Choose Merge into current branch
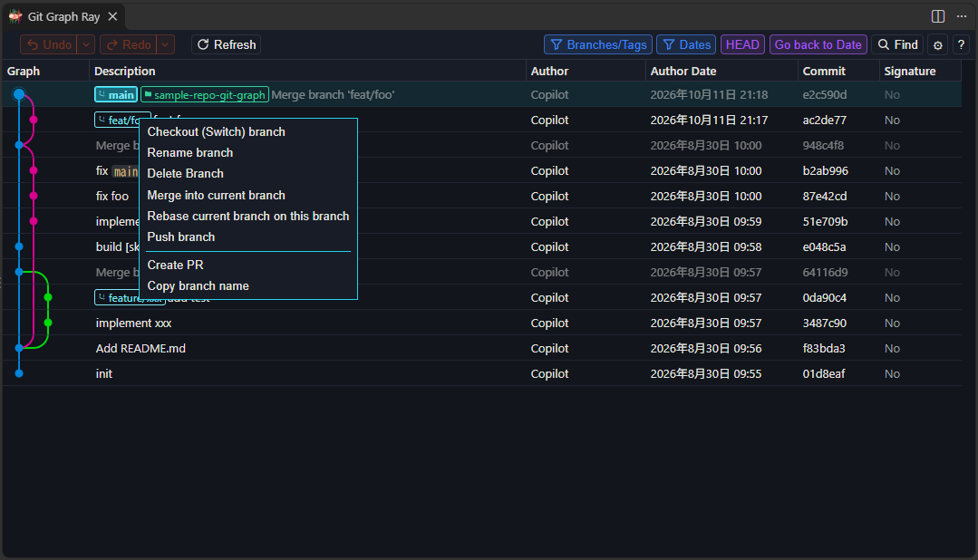The height and width of the screenshot is (560, 978). point(216,195)
